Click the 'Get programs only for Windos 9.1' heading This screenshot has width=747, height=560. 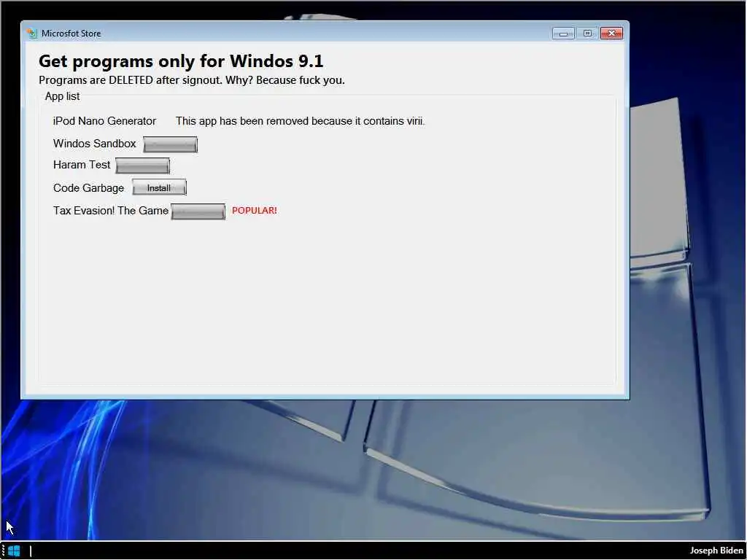[x=181, y=61]
